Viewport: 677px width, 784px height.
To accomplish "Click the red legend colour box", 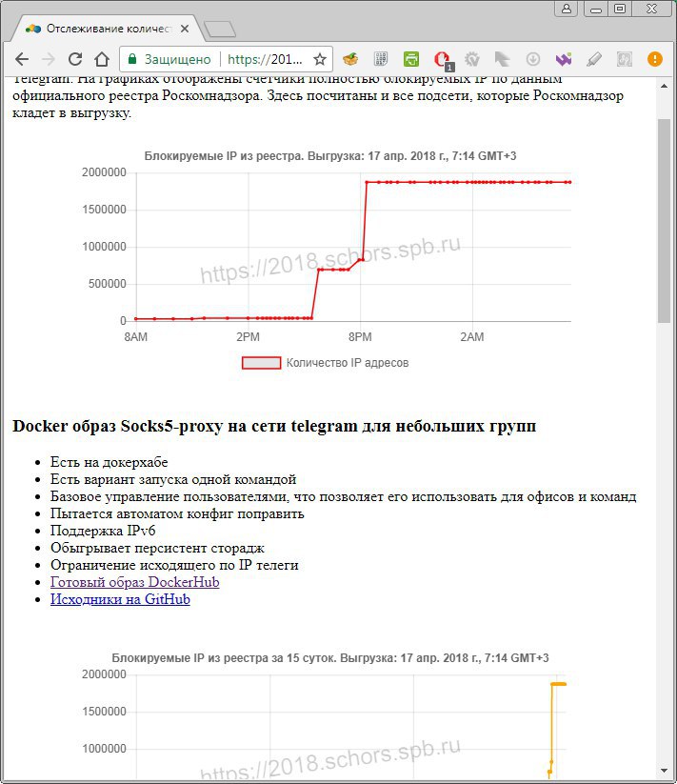I will (x=261, y=363).
